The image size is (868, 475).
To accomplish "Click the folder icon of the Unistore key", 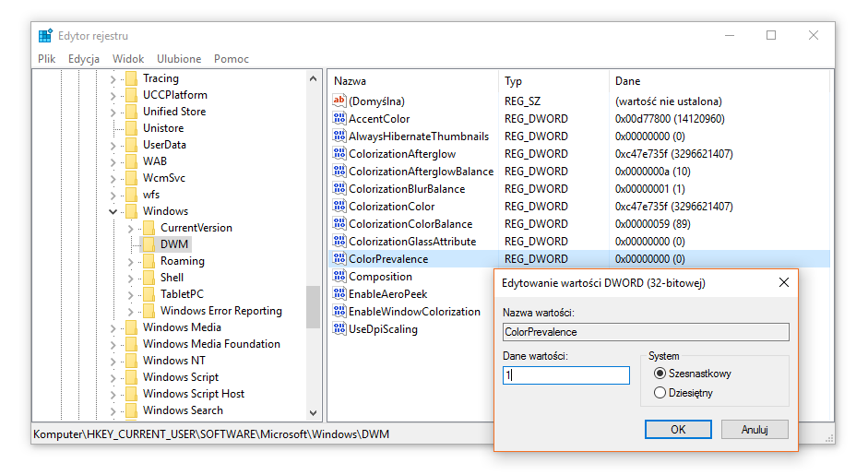I will (x=131, y=128).
